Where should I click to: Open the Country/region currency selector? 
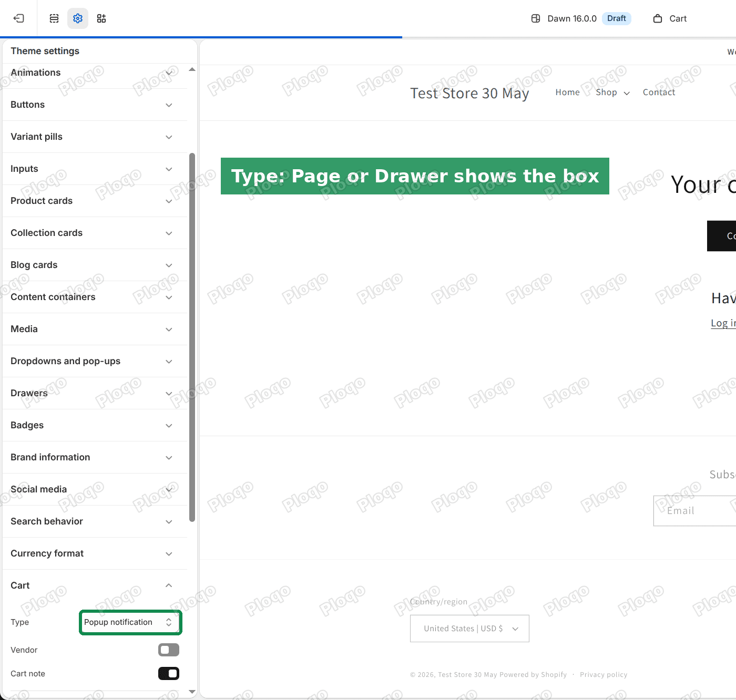[469, 629]
